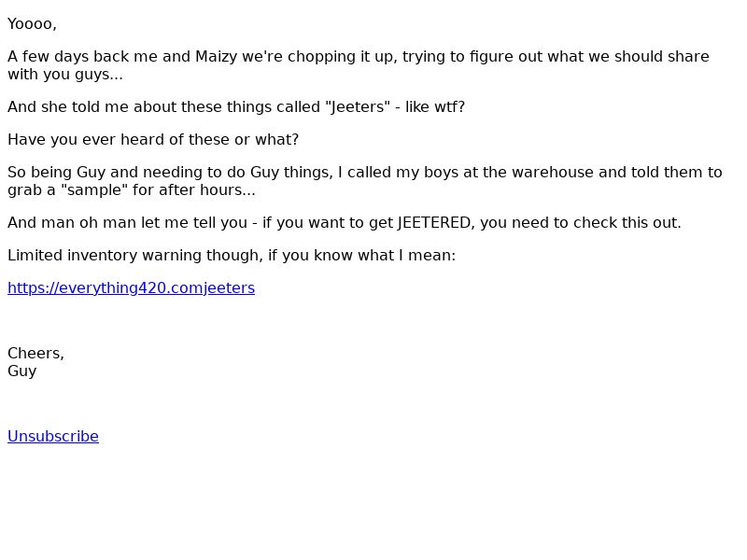This screenshot has width=747, height=560.
Task: Click the "Have you ever heard" question
Action: point(153,139)
